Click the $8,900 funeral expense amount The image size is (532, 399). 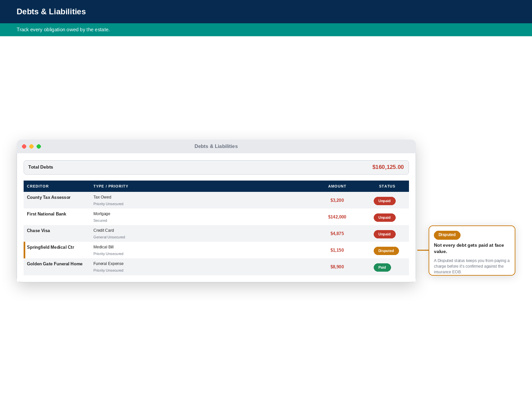pos(337,267)
